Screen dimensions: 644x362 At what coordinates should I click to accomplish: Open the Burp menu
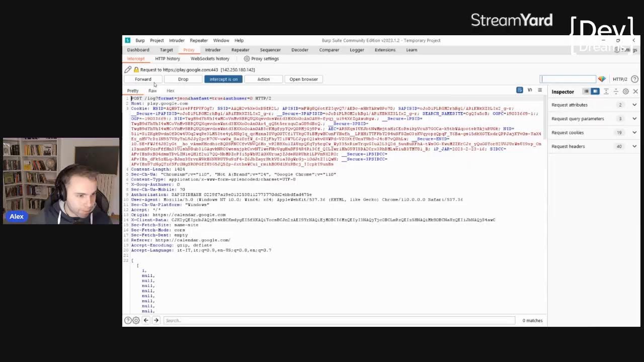(x=140, y=40)
